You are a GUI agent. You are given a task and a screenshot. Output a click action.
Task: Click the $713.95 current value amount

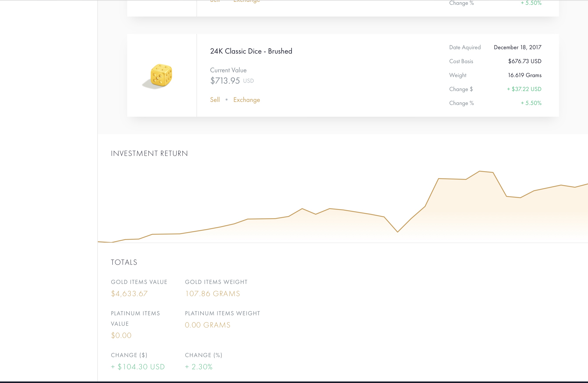pos(225,81)
